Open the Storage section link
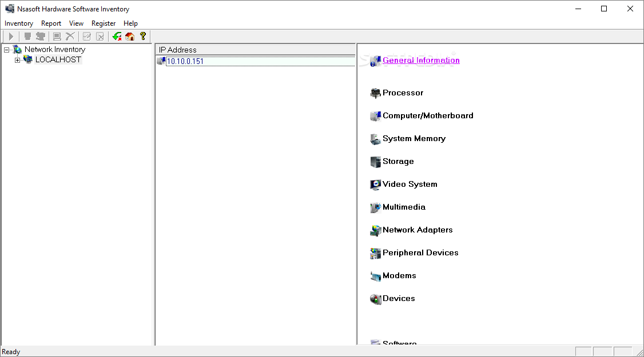 point(398,161)
